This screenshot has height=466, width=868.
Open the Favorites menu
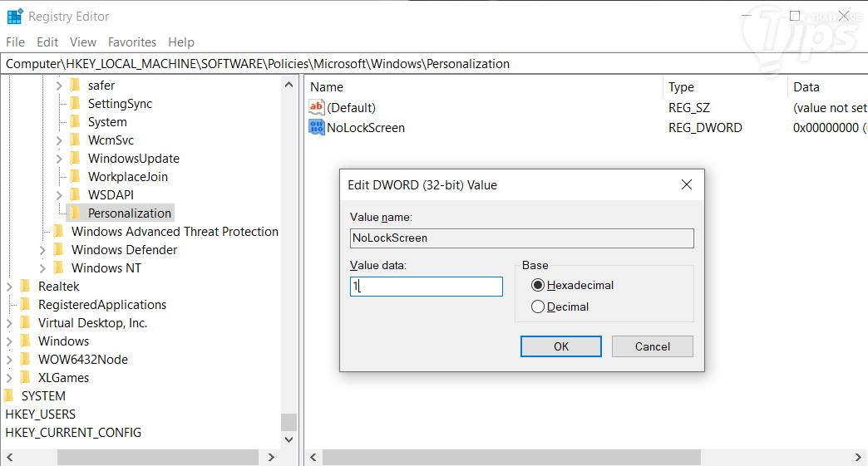pyautogui.click(x=131, y=42)
